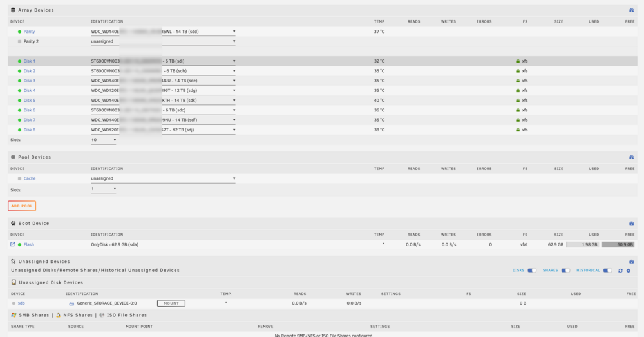Click the Generic_STORAGE_DEVICE drive icon
The height and width of the screenshot is (337, 644).
pos(71,303)
